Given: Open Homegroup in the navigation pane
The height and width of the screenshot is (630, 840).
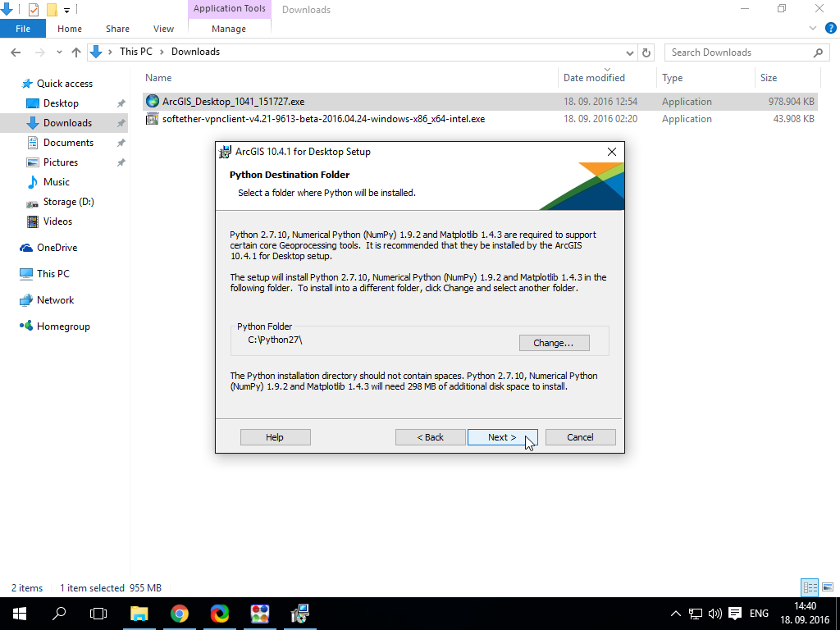Looking at the screenshot, I should click(63, 326).
